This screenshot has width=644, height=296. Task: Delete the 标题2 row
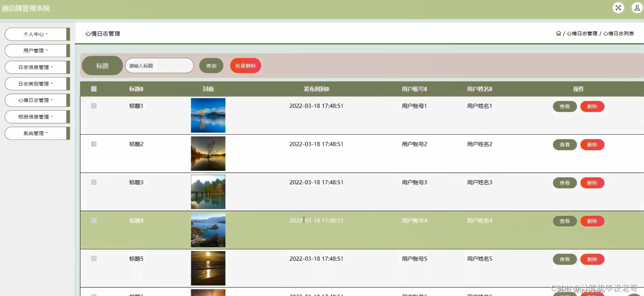[592, 145]
